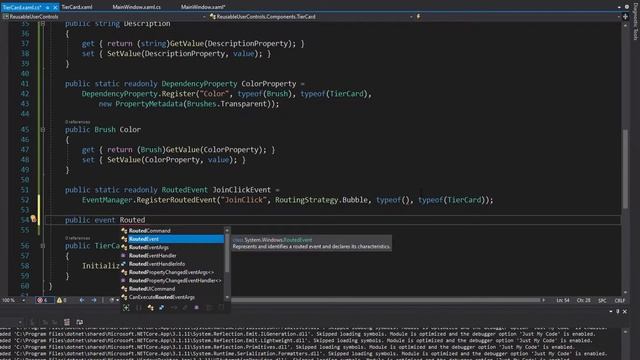This screenshot has height=360, width=640.
Task: Click the '0 references' CodeLens above TierCard constructor
Action: [77, 238]
